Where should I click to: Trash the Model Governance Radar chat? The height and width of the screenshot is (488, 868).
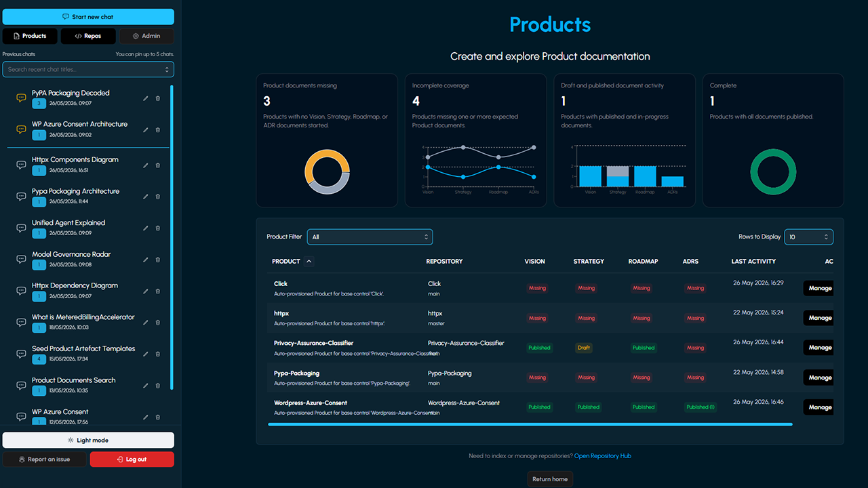tap(158, 260)
